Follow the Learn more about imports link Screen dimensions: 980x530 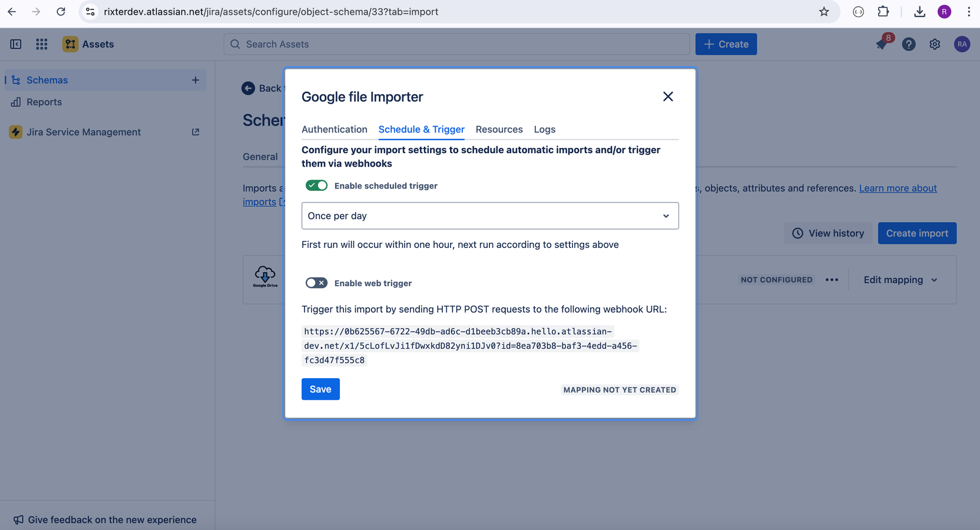click(x=898, y=188)
